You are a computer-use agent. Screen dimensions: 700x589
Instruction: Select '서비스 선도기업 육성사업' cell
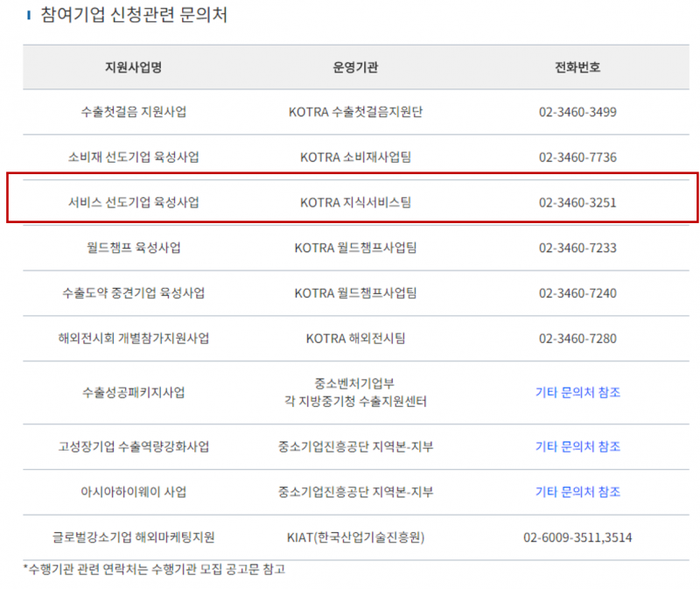click(134, 202)
